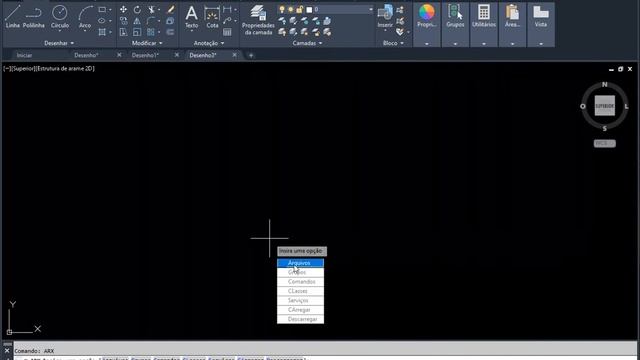
Task: Click the Stretch tool icon
Action: pyautogui.click(x=123, y=32)
